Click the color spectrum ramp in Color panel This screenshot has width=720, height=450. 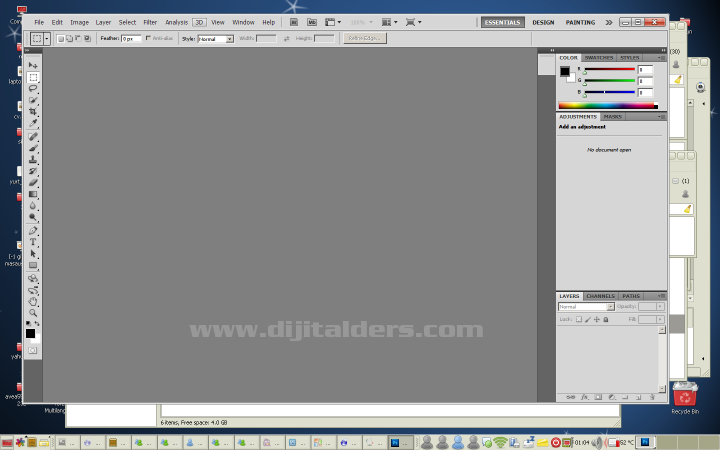point(608,106)
